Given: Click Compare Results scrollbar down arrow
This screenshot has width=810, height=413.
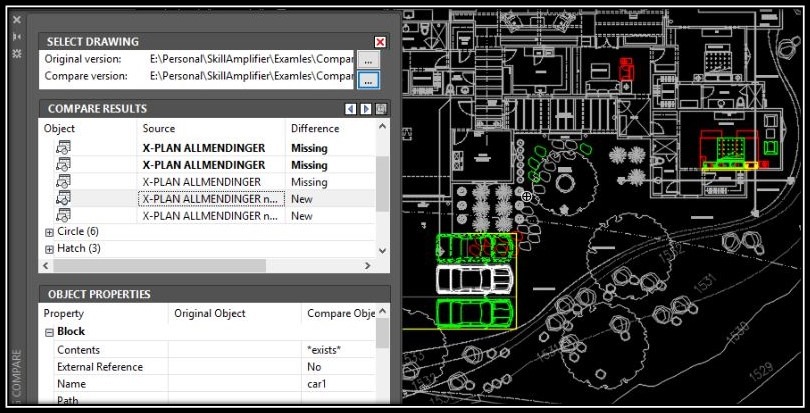Looking at the screenshot, I should point(382,251).
